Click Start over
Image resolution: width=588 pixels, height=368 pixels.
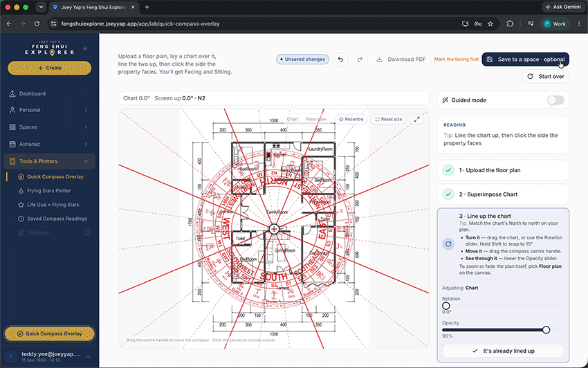point(546,76)
